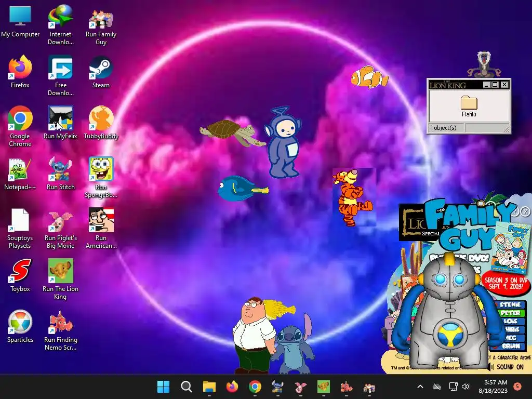The width and height of the screenshot is (532, 399).
Task: Click the sea turtle desktop character
Action: (232, 132)
